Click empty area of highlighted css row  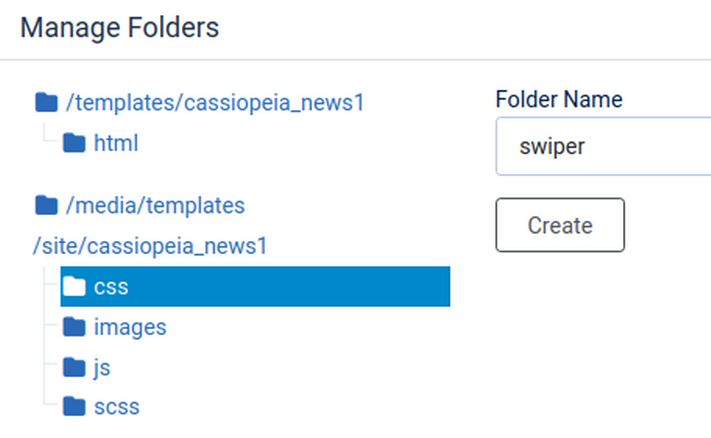click(300, 287)
